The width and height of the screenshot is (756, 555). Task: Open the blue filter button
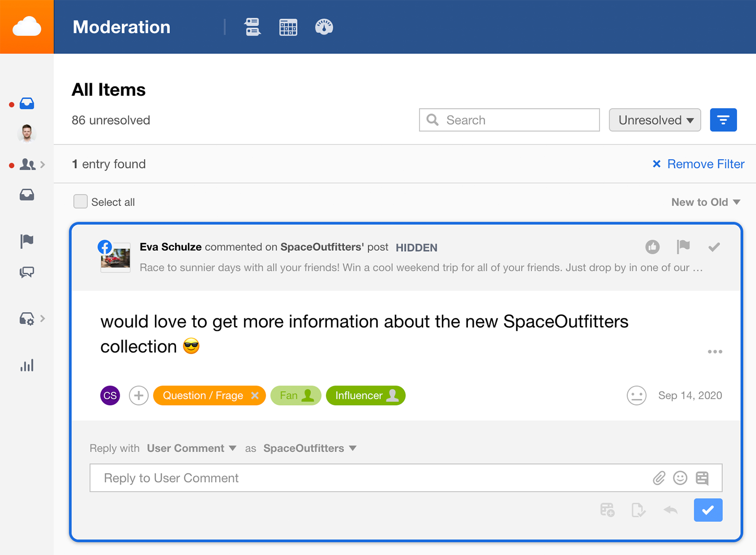(x=723, y=120)
